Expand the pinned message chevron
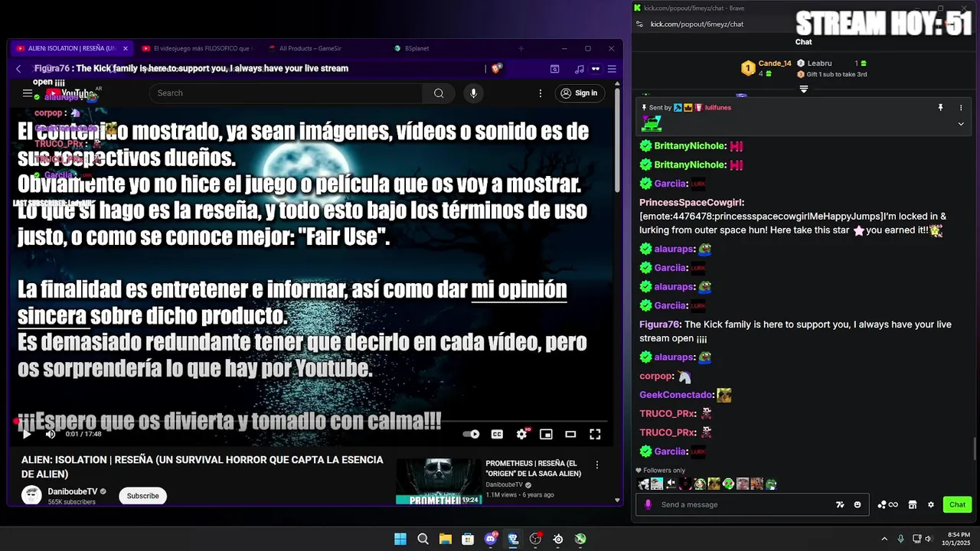 coord(961,124)
